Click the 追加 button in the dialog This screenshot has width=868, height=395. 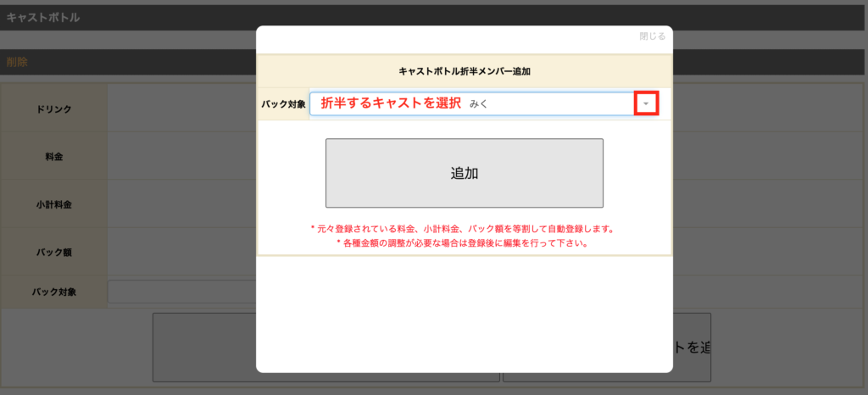click(464, 173)
